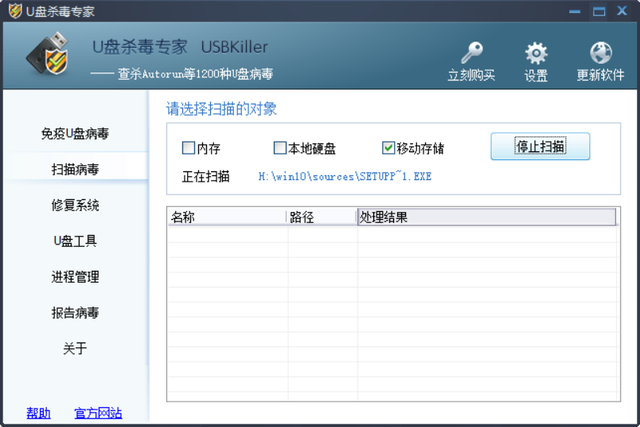Viewport: 640px width, 427px height.
Task: Minimize the U盘杀毒专家 window
Action: click(x=575, y=11)
